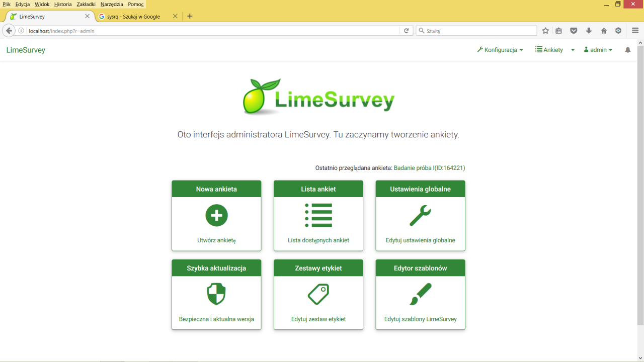This screenshot has height=362, width=644.
Task: Open Edycja menu
Action: pyautogui.click(x=23, y=4)
